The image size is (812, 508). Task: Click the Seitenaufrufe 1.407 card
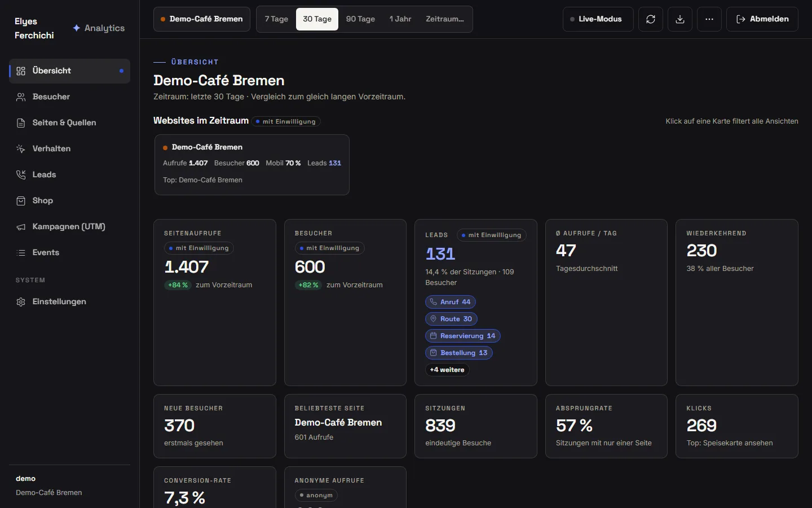click(215, 303)
